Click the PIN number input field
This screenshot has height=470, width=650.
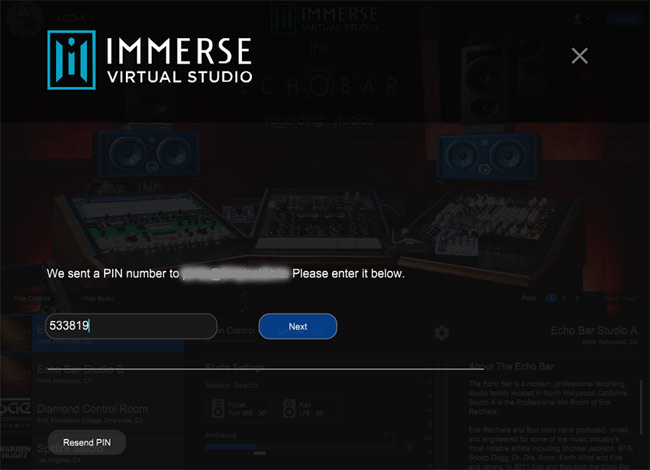131,326
